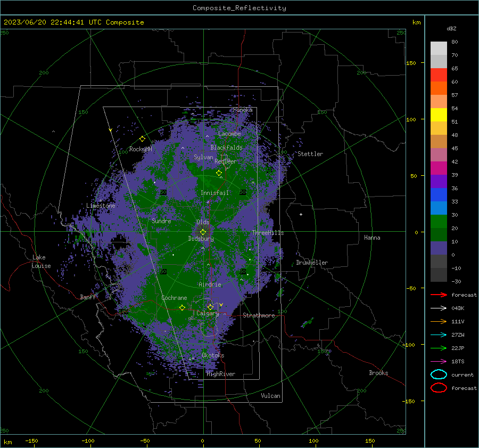This screenshot has height=448, width=479.
Task: Click the green 22JP arrow icon
Action: (439, 348)
